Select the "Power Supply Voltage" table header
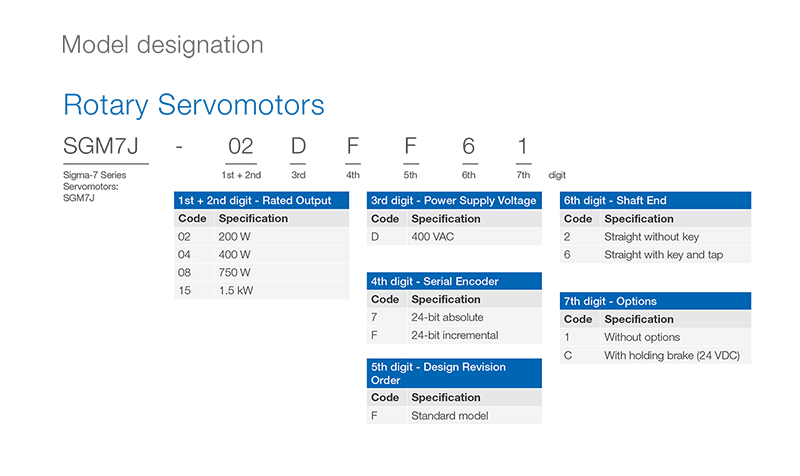Image resolution: width=800 pixels, height=476 pixels. [454, 200]
